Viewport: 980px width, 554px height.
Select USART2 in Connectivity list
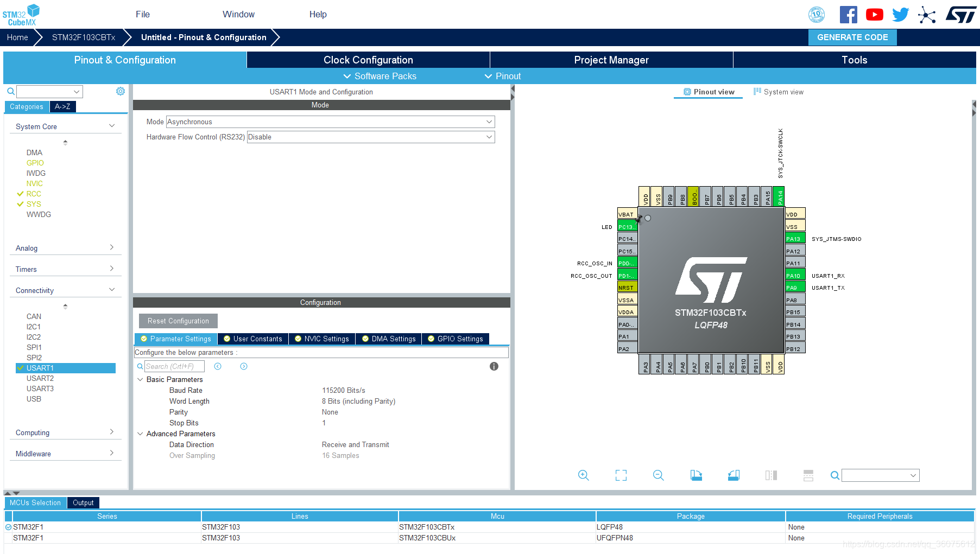[40, 378]
